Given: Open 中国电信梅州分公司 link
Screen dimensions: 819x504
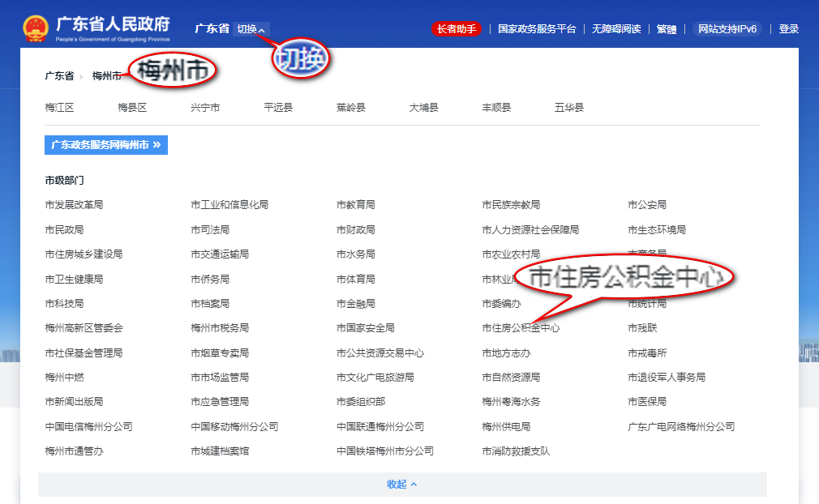Looking at the screenshot, I should coord(89,427).
